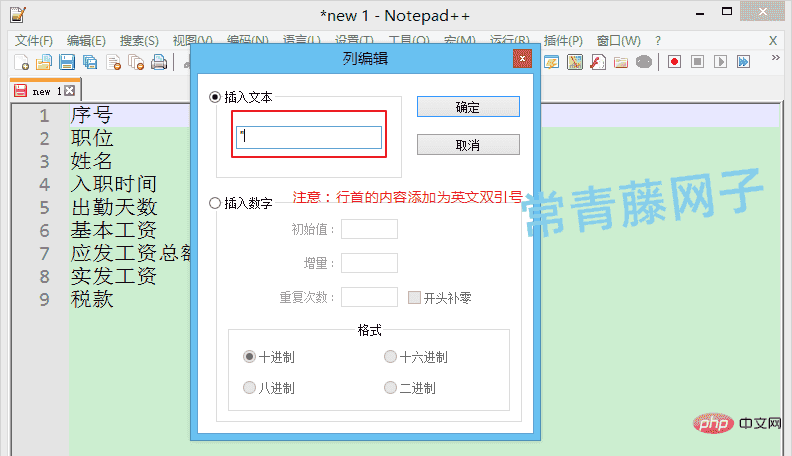Select the 插入数字 radio button
Screen dimensions: 792x456
[215, 203]
